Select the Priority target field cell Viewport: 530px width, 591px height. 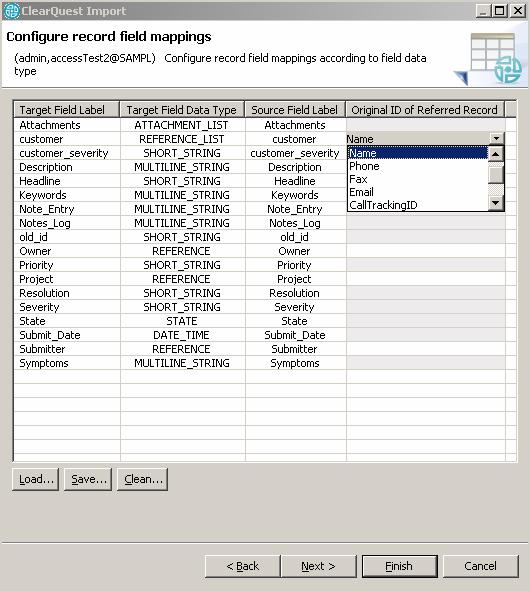[x=67, y=265]
